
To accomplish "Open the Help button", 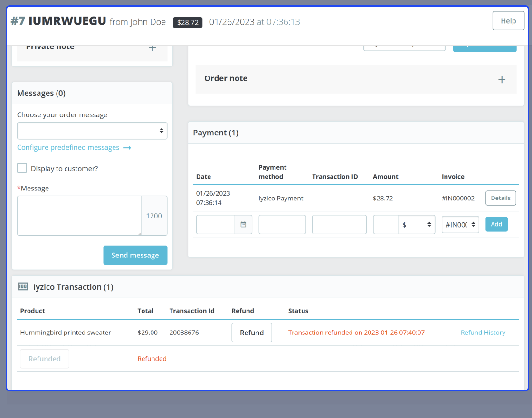I will [x=508, y=21].
